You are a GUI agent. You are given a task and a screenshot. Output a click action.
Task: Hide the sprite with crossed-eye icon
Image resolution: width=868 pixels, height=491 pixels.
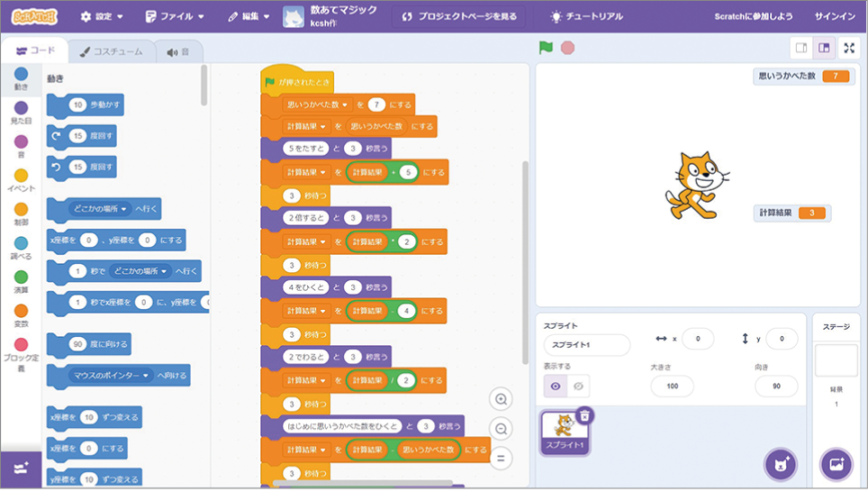pyautogui.click(x=578, y=386)
